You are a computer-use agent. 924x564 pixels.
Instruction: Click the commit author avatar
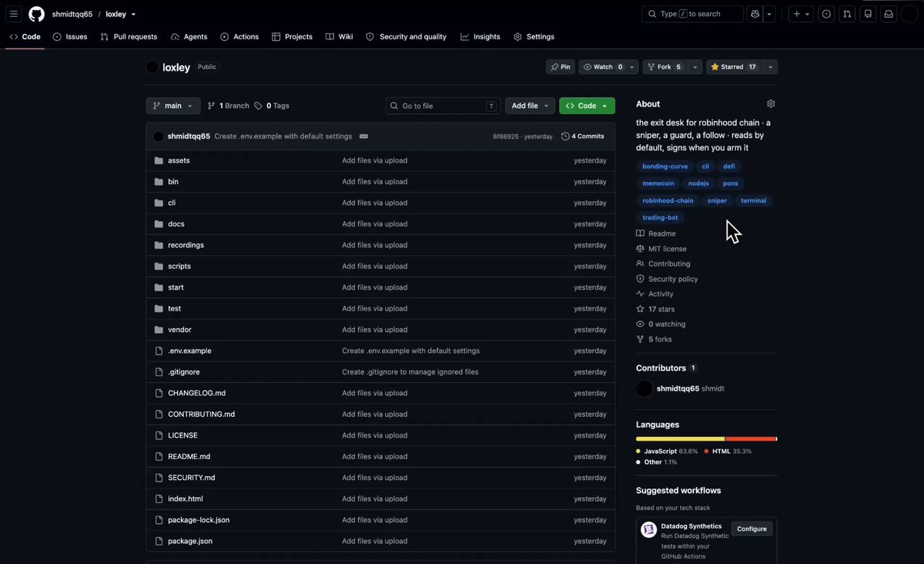click(158, 136)
